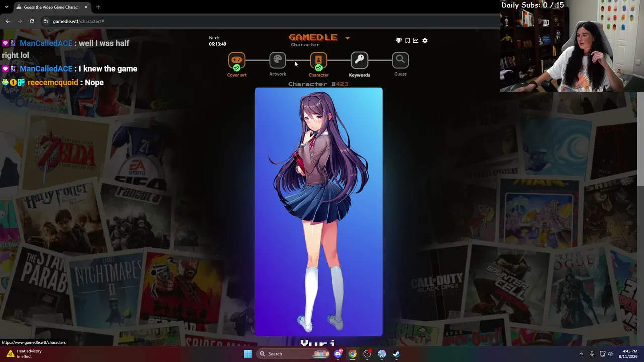Click the 'Guess' step label

400,74
